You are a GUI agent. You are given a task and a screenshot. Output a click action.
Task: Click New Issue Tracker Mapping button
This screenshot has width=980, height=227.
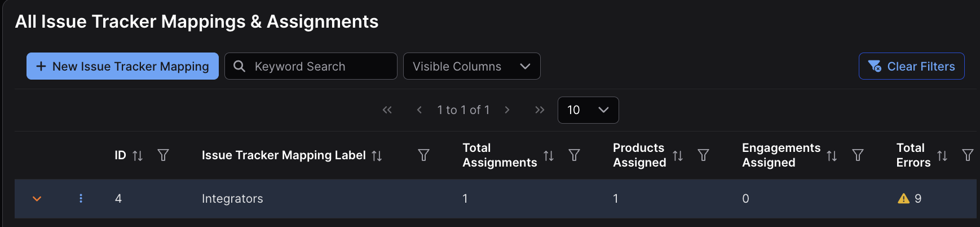122,66
